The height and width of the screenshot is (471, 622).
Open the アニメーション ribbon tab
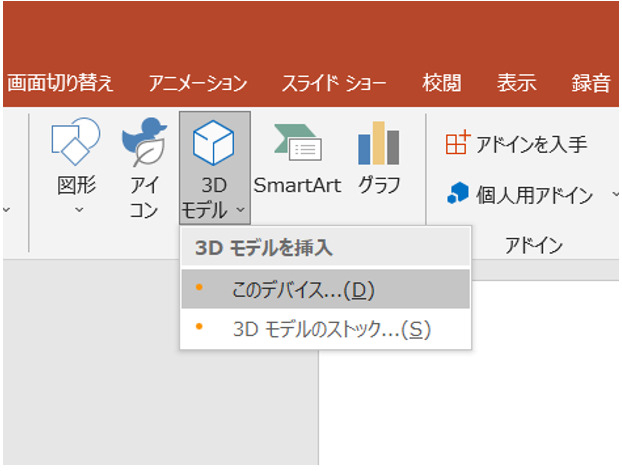click(x=197, y=84)
